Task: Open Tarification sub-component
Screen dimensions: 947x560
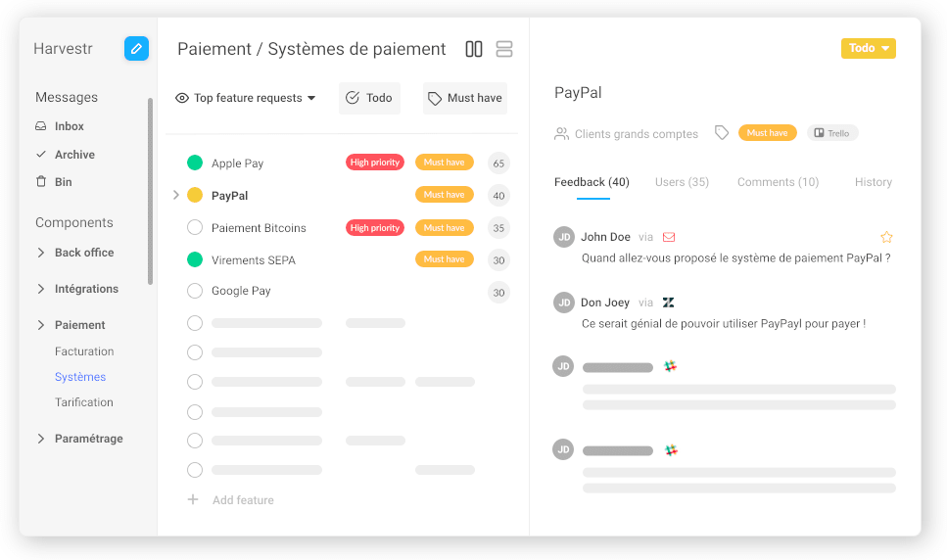Action: pos(84,402)
